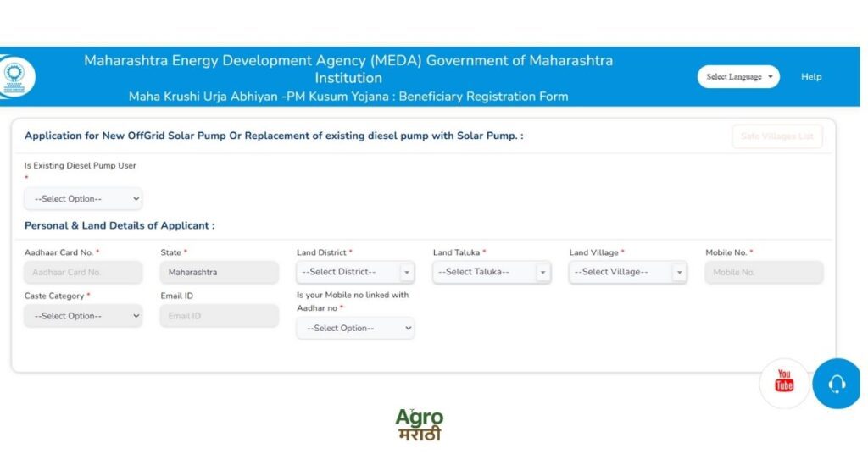This screenshot has height=454, width=868.
Task: Expand the Caste Category dropdown
Action: [x=83, y=316]
